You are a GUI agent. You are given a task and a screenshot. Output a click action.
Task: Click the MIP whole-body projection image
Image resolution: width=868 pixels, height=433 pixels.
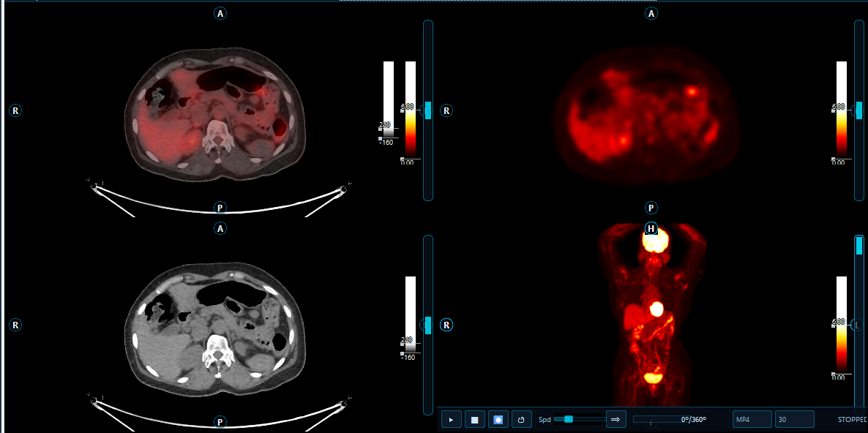pos(652,315)
